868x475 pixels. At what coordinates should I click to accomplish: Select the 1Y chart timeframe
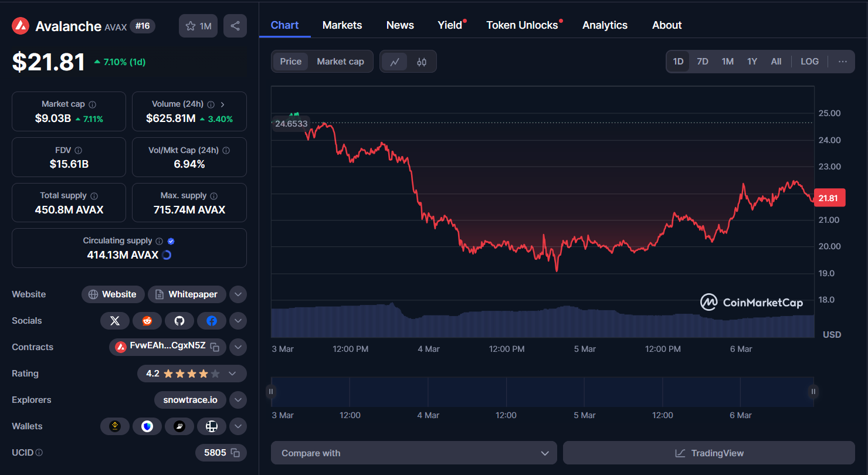click(x=752, y=61)
